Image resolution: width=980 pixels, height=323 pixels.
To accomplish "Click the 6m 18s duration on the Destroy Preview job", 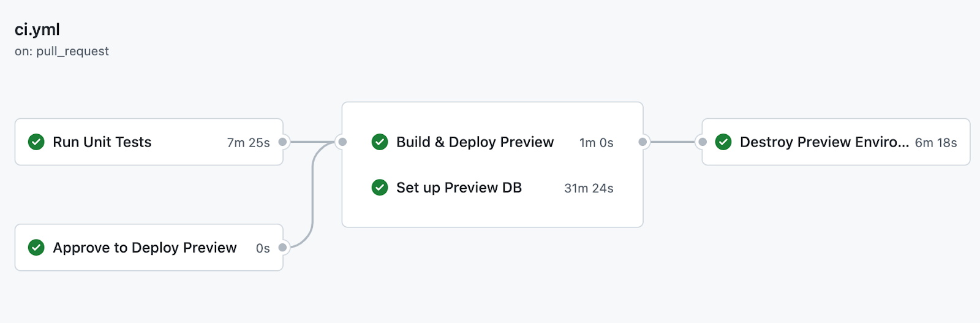I will tap(935, 143).
